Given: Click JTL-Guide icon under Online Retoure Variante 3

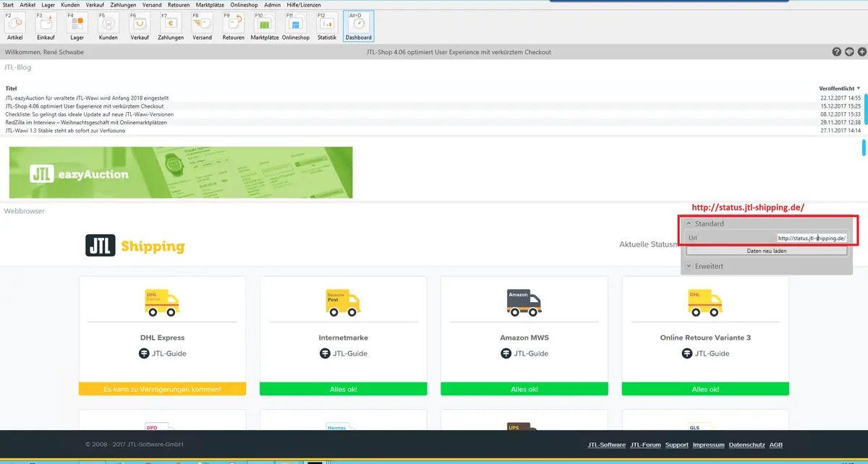Looking at the screenshot, I should pyautogui.click(x=686, y=353).
